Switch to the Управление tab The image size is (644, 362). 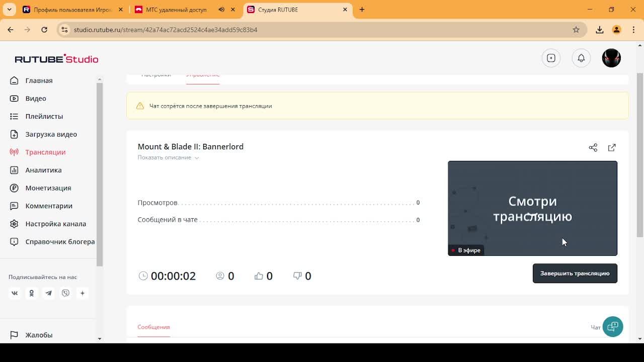click(203, 75)
